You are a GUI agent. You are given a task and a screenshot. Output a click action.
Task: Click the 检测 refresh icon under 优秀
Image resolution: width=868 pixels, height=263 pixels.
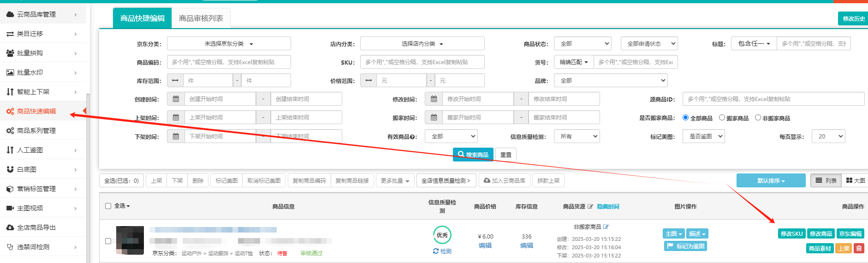pos(436,251)
